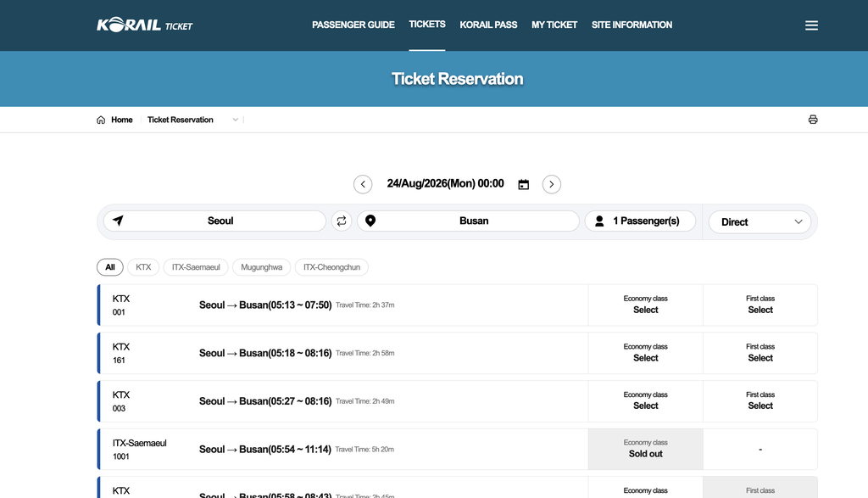Click Sold out economy for ITX-Saemaeul 1001

click(x=645, y=450)
